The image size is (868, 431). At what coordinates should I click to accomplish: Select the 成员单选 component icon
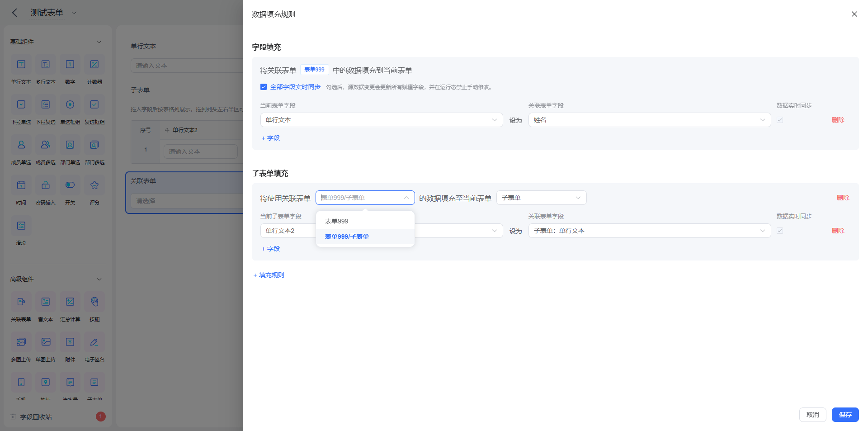click(21, 145)
